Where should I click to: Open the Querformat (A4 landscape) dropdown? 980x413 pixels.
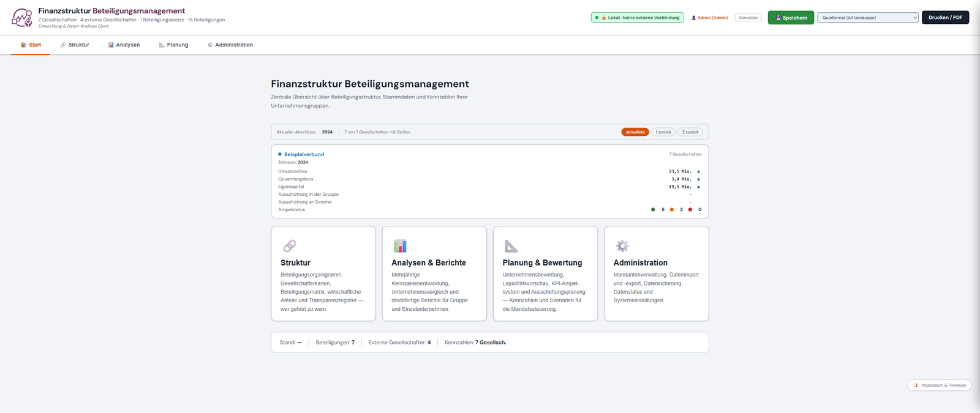(x=868, y=18)
